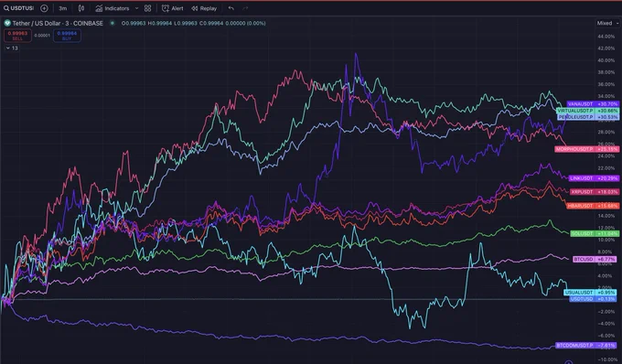The width and height of the screenshot is (622, 364).
Task: Create an Alert from the toolbar
Action: (x=173, y=8)
